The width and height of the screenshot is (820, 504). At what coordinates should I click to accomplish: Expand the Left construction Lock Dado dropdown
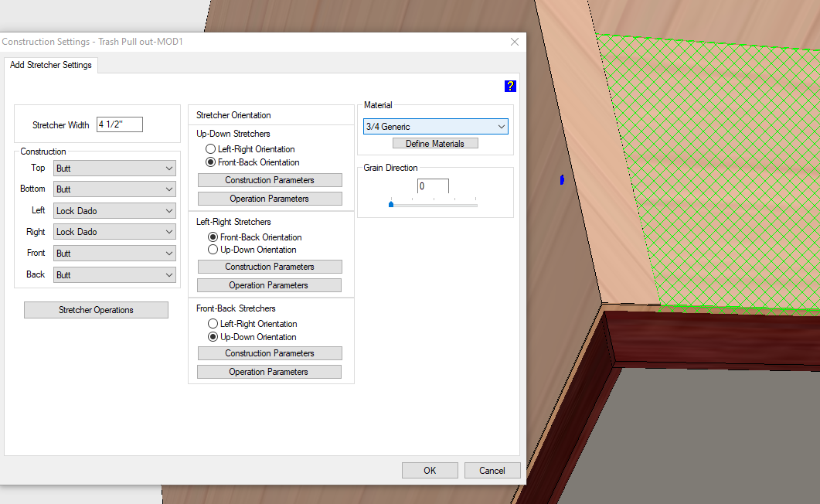[x=114, y=210]
